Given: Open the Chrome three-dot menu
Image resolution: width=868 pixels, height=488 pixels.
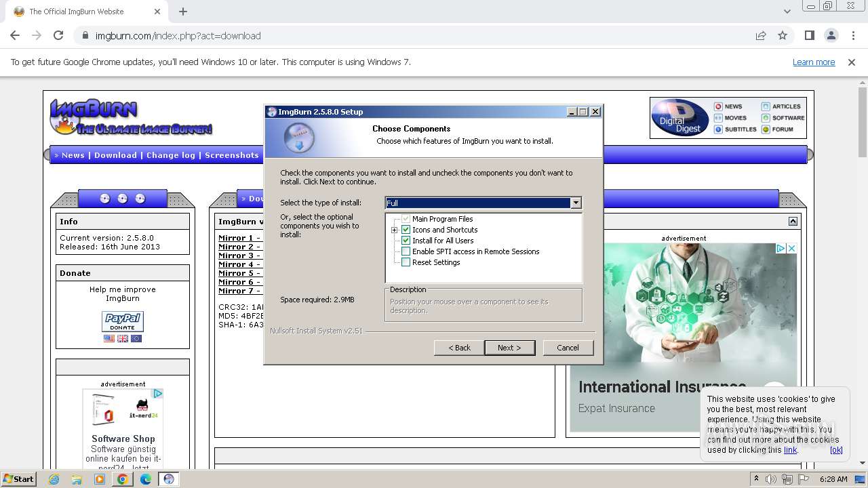Looking at the screenshot, I should point(853,35).
